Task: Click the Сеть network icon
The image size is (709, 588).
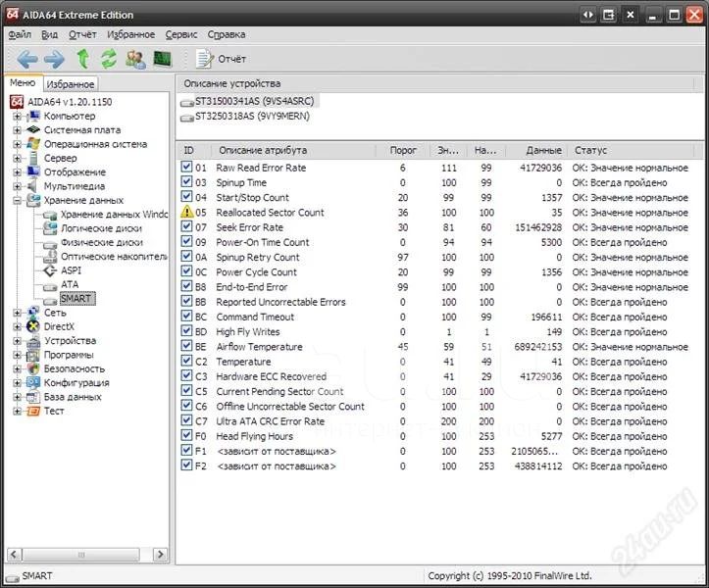Action: pos(33,313)
